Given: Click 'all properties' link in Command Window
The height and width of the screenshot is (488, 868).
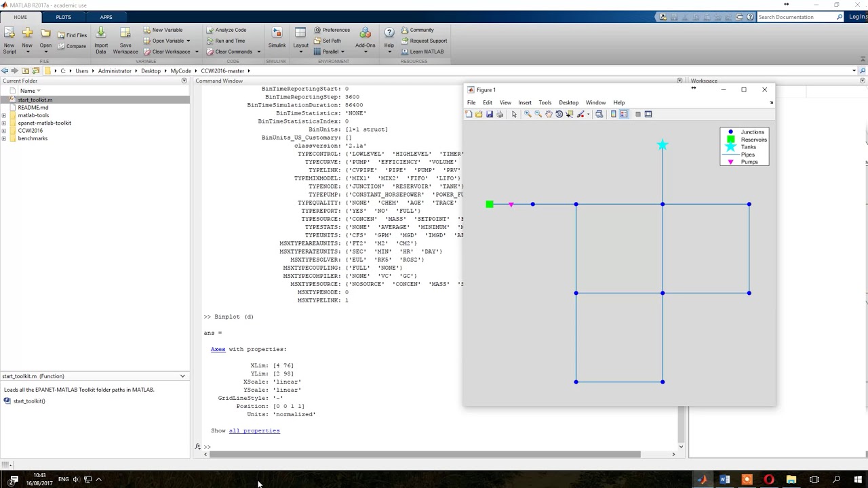Looking at the screenshot, I should (254, 430).
